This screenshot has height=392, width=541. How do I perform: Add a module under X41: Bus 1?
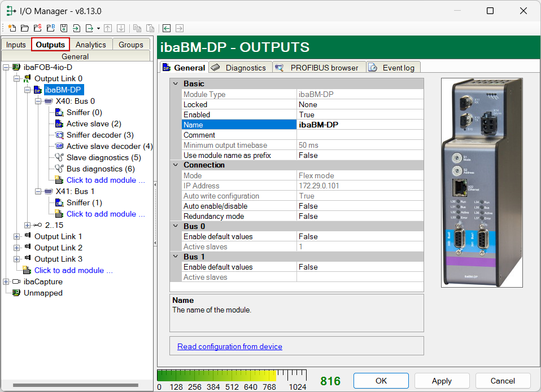pos(106,214)
